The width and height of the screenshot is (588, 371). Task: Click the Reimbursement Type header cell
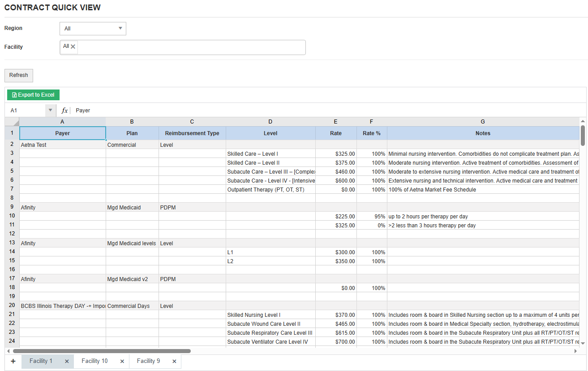[192, 133]
